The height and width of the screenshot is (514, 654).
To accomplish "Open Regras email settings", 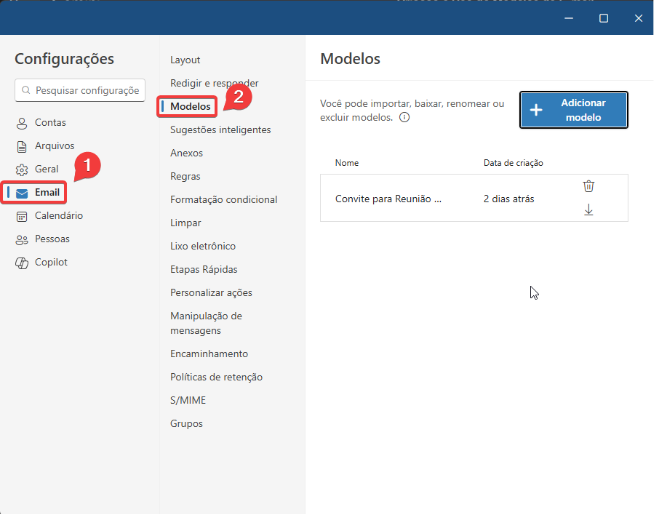I will click(186, 176).
